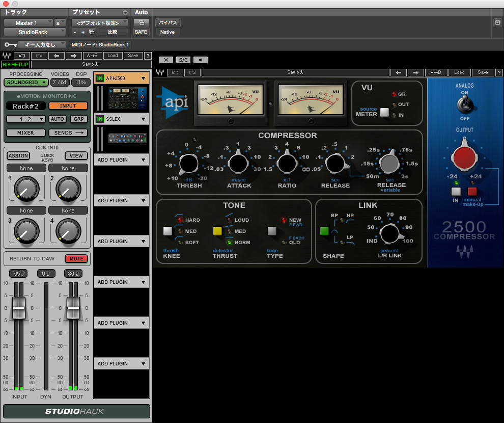
Task: Click the OUTPUT fader handle
Action: click(73, 308)
